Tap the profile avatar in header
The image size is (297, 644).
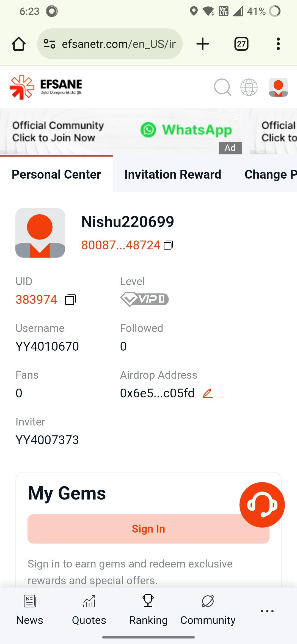click(x=278, y=87)
